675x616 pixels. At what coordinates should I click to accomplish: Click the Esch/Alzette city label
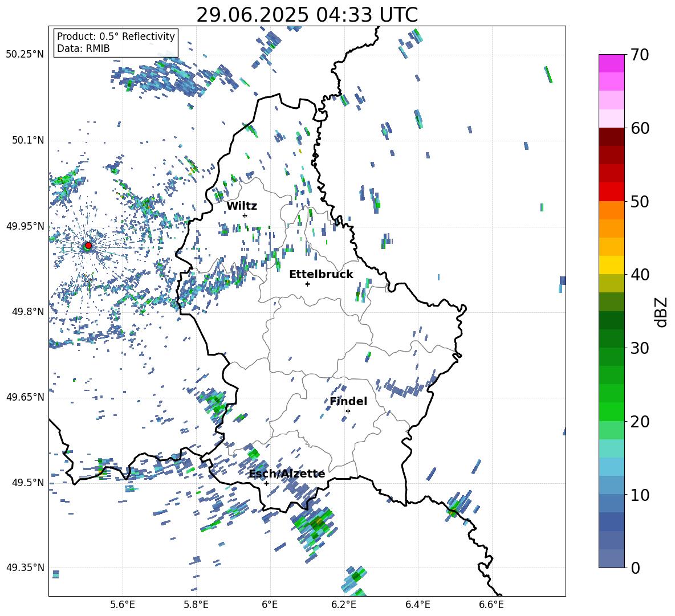[287, 474]
